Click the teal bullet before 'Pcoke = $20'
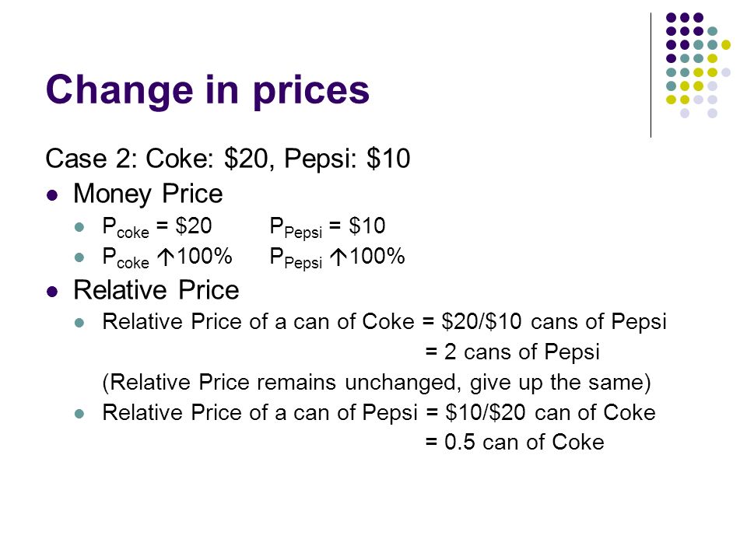Image resolution: width=747 pixels, height=560 pixels. tap(79, 227)
